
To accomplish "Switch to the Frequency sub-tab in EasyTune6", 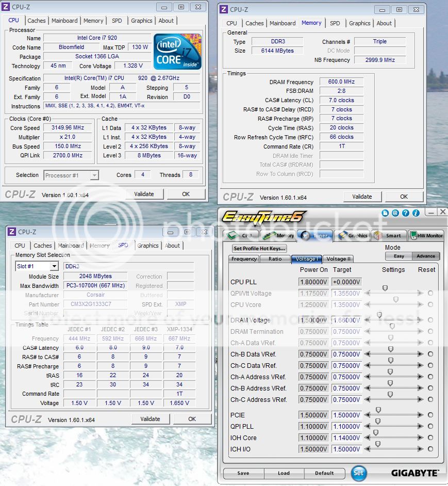I will [x=244, y=259].
